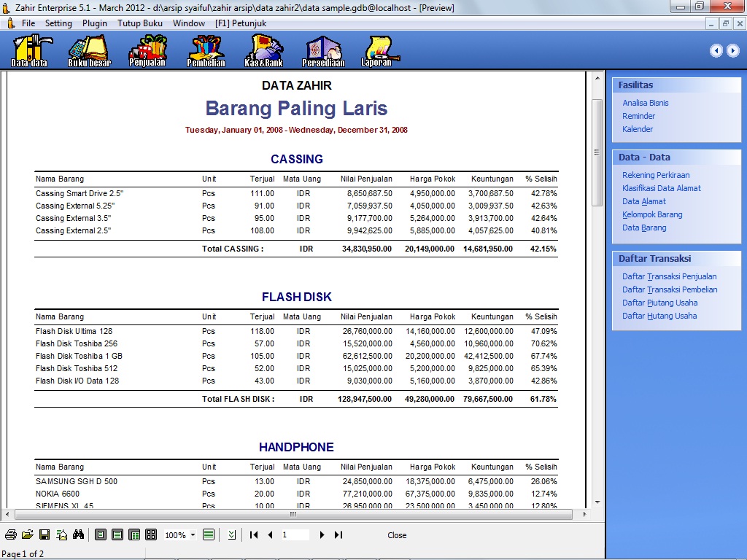
Task: Select the Kas & Bank icon
Action: [x=263, y=50]
